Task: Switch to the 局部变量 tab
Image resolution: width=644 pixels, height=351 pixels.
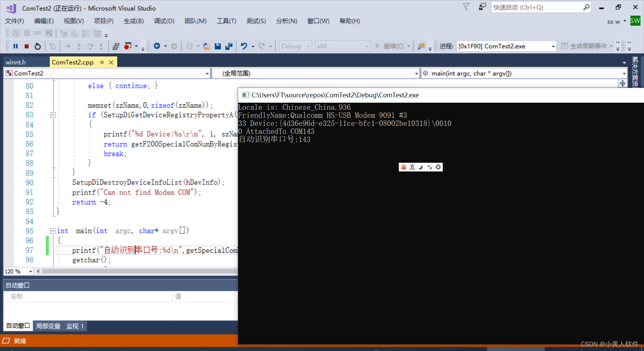Action: 48,326
